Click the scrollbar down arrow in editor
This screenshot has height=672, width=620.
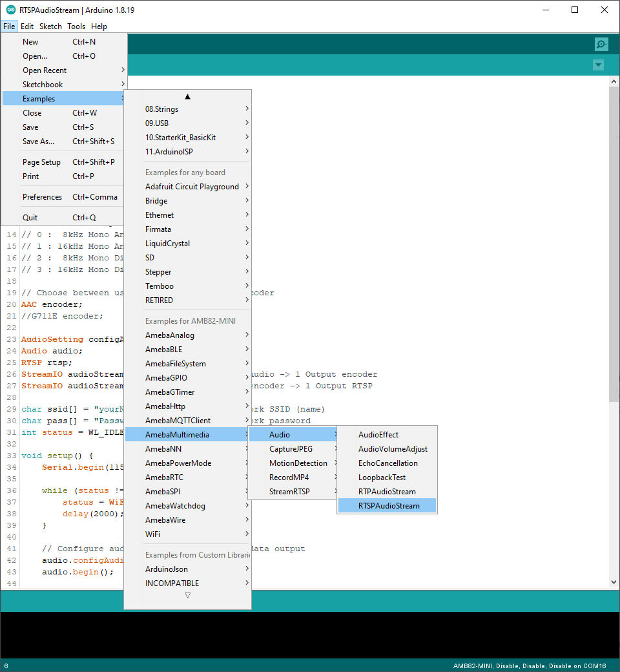tap(614, 582)
